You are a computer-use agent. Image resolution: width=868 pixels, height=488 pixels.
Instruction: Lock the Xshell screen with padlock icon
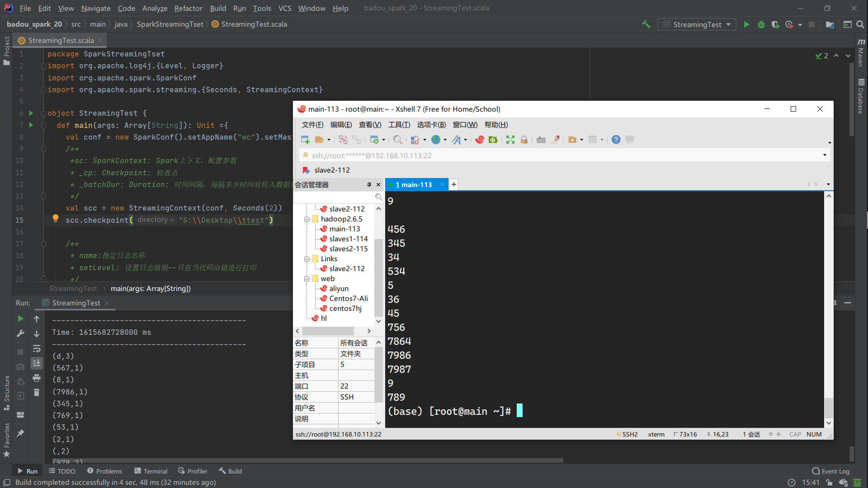pos(524,140)
